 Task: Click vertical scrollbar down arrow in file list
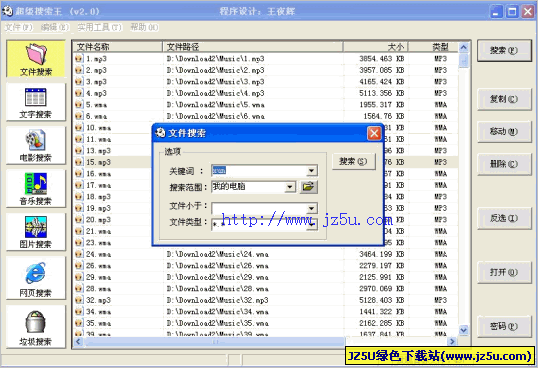coord(464,330)
